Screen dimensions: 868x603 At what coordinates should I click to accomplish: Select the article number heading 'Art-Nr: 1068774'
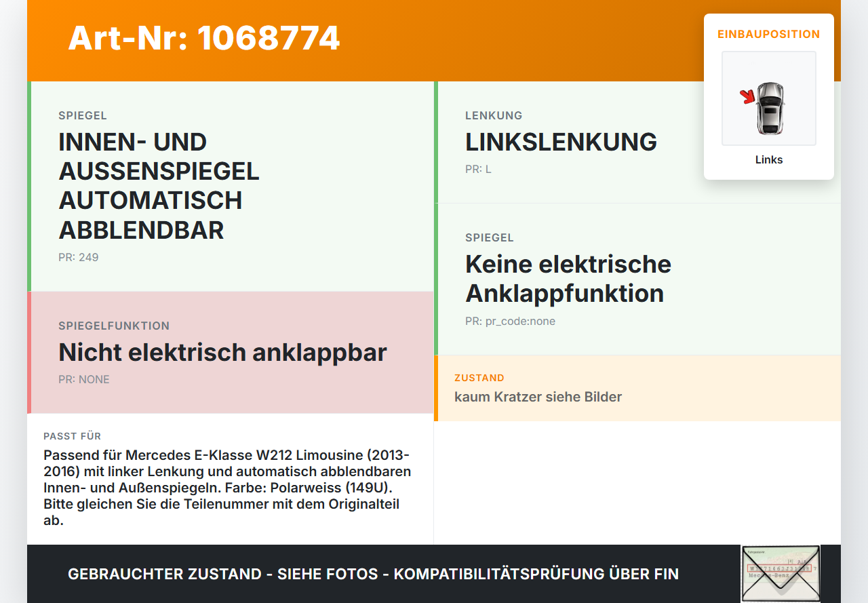point(204,38)
